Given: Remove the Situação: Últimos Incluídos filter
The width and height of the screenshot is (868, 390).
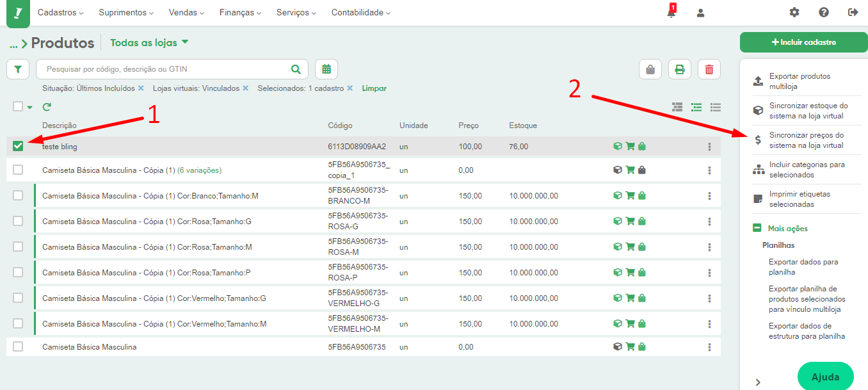Looking at the screenshot, I should [141, 88].
